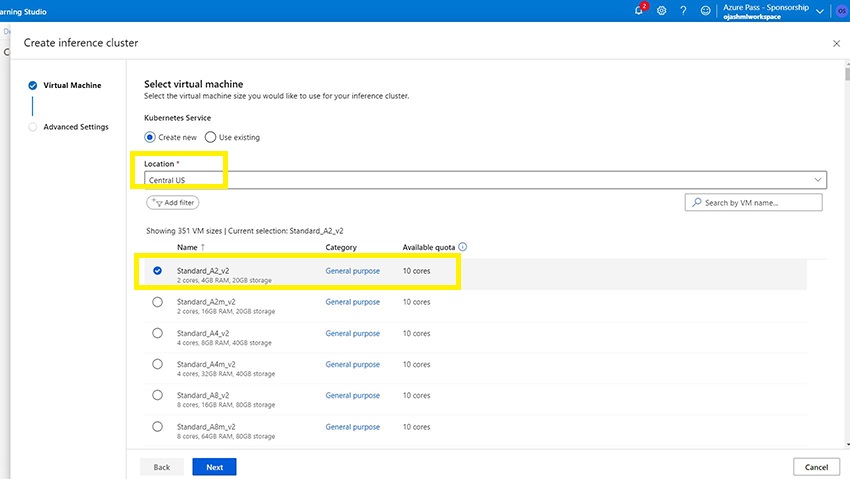Sort by the Name column arrow
The width and height of the screenshot is (850, 479).
pos(203,247)
